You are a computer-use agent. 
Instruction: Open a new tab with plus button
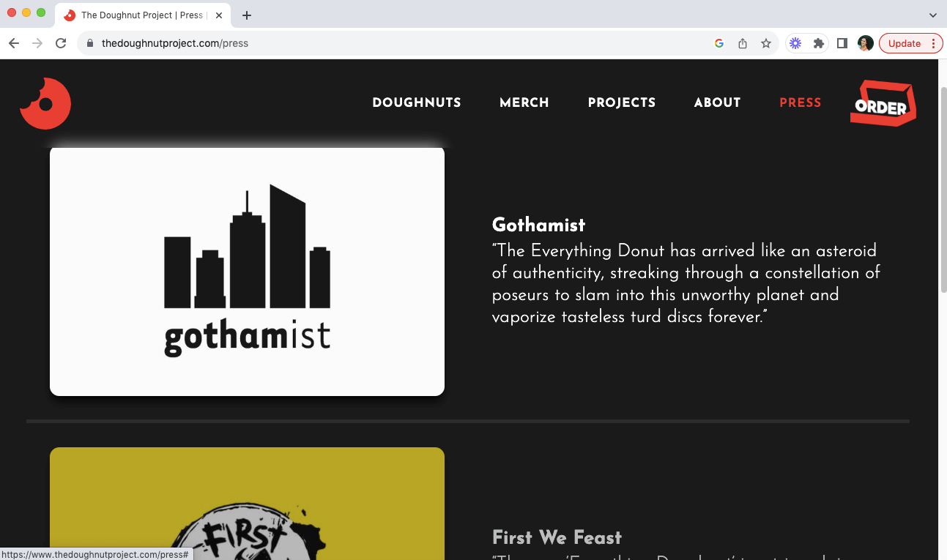click(247, 15)
